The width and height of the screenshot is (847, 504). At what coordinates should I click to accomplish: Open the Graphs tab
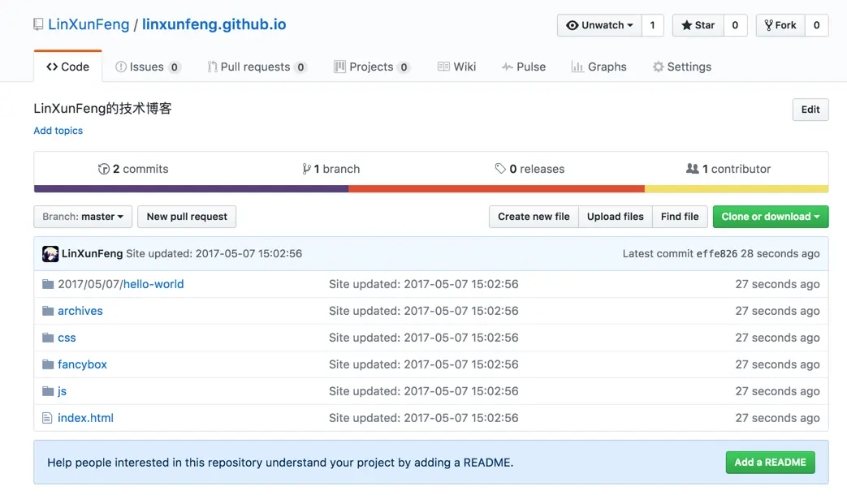pos(599,67)
